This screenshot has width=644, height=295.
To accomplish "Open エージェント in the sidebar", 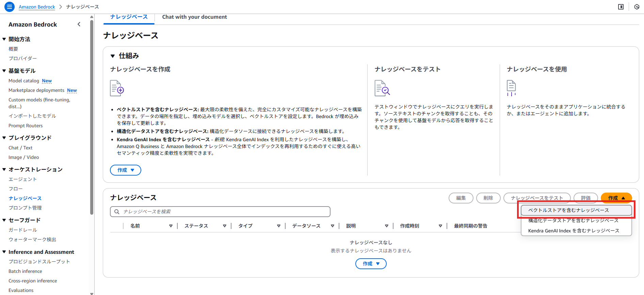I will 22,179.
